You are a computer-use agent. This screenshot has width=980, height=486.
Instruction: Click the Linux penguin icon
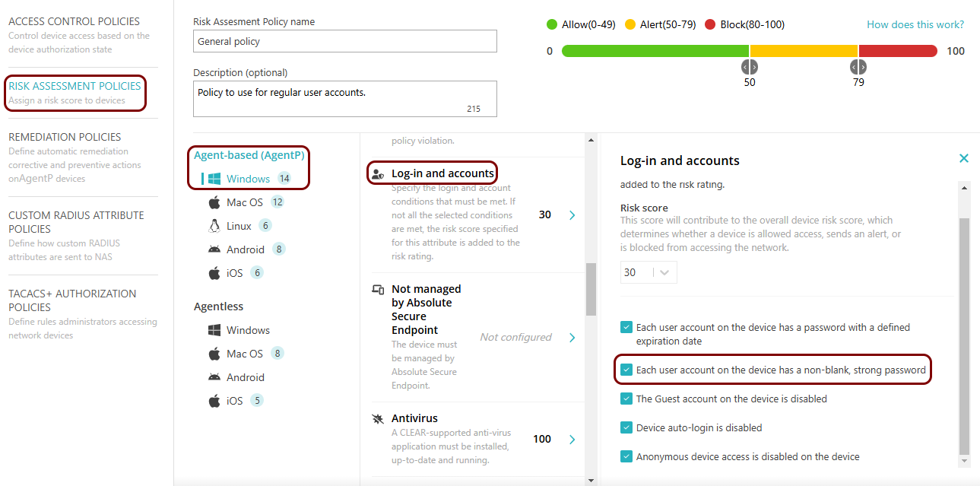click(x=214, y=226)
